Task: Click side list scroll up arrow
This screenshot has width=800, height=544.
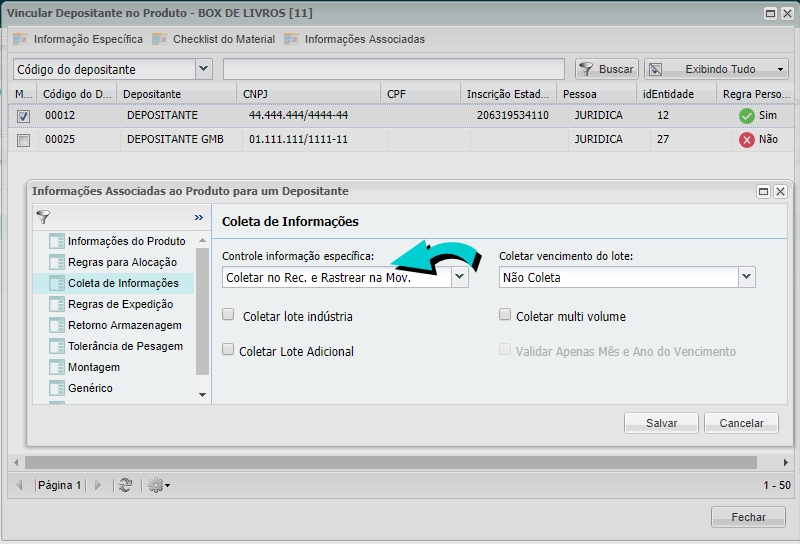Action: point(203,240)
